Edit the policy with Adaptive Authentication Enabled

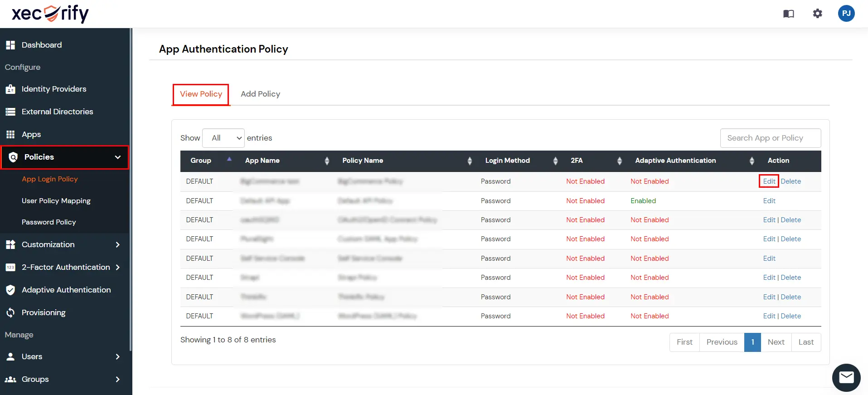pyautogui.click(x=769, y=200)
